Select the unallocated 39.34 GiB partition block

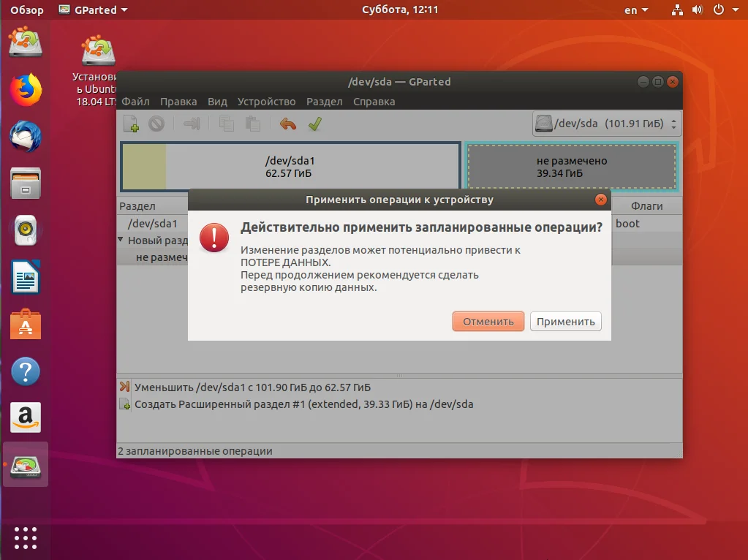coord(572,167)
